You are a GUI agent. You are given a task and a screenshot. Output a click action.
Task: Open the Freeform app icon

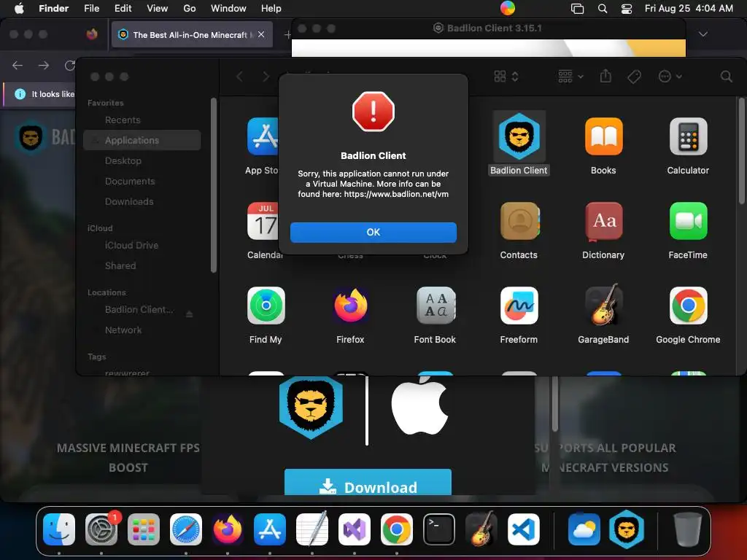(519, 306)
